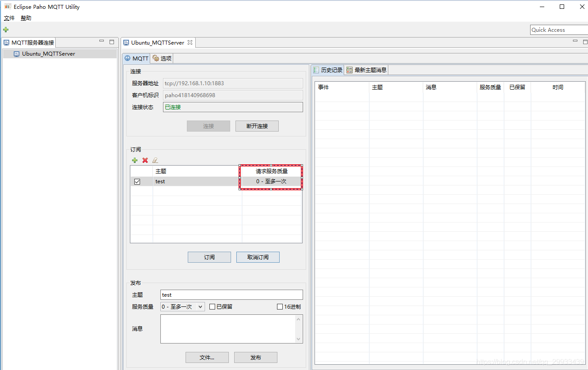Open the 帮助 menu

26,18
